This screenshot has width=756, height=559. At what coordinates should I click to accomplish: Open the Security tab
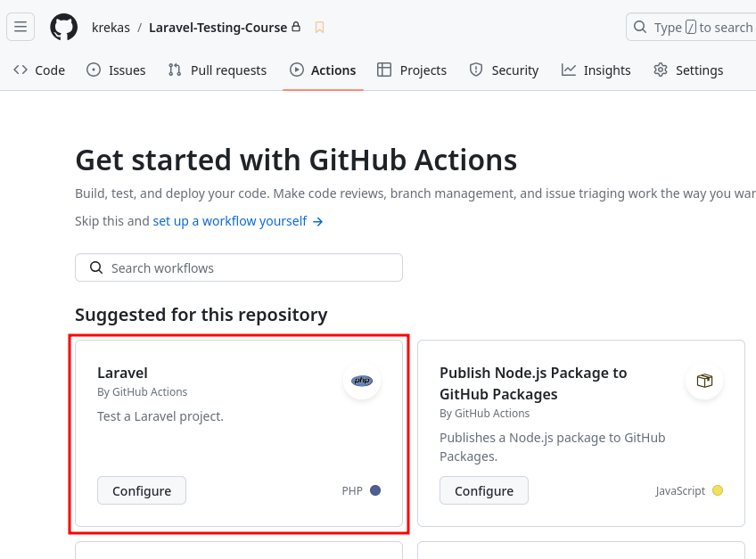coord(504,70)
